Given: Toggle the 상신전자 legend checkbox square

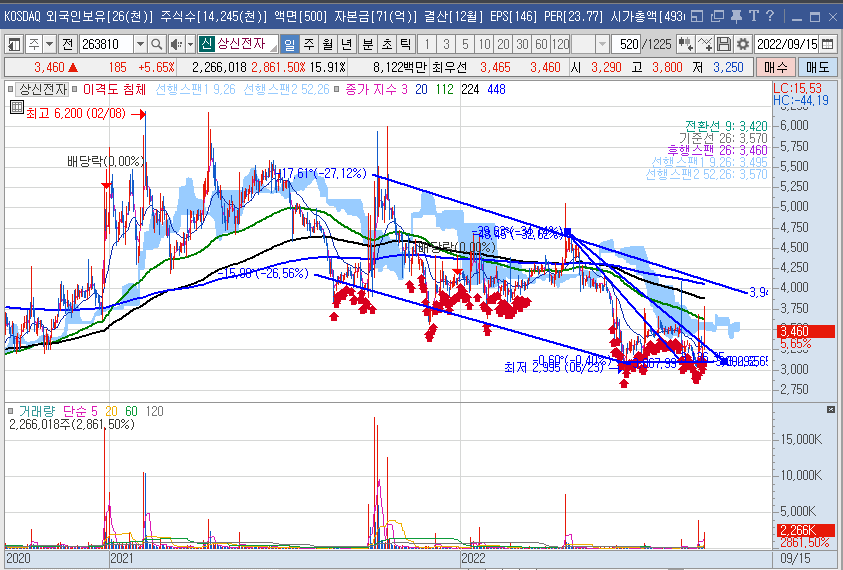Looking at the screenshot, I should coord(10,89).
